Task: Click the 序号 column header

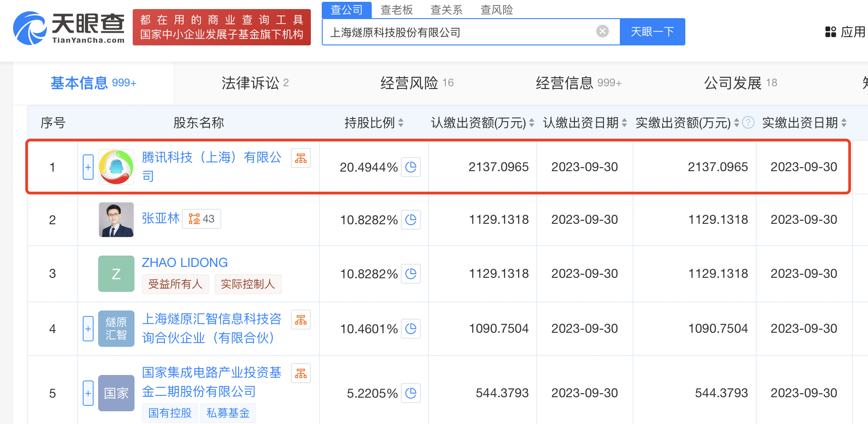Action: [x=53, y=123]
